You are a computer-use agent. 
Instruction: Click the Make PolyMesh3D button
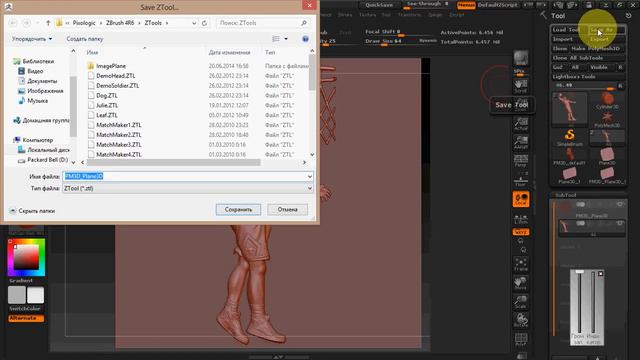tap(598, 49)
